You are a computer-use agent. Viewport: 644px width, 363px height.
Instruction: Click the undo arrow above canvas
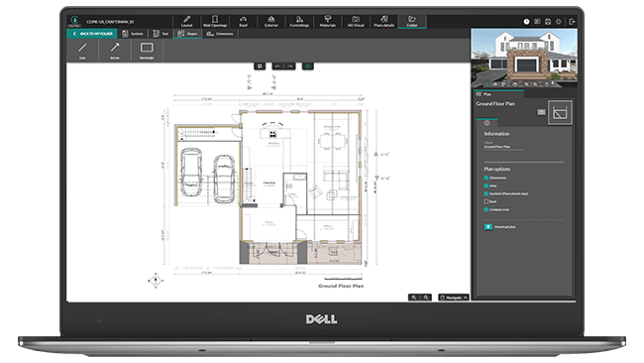point(278,65)
